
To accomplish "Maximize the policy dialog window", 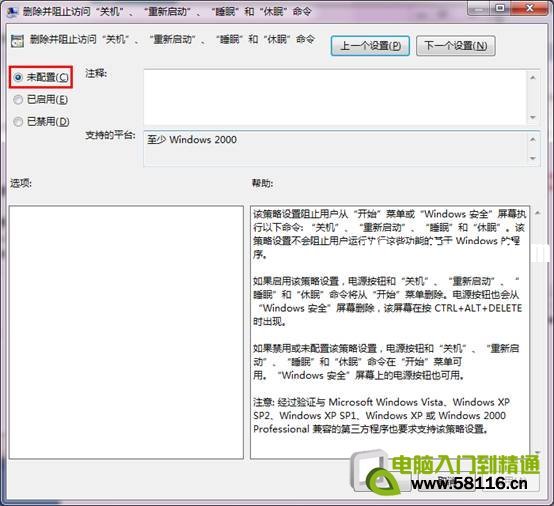I will (501, 8).
